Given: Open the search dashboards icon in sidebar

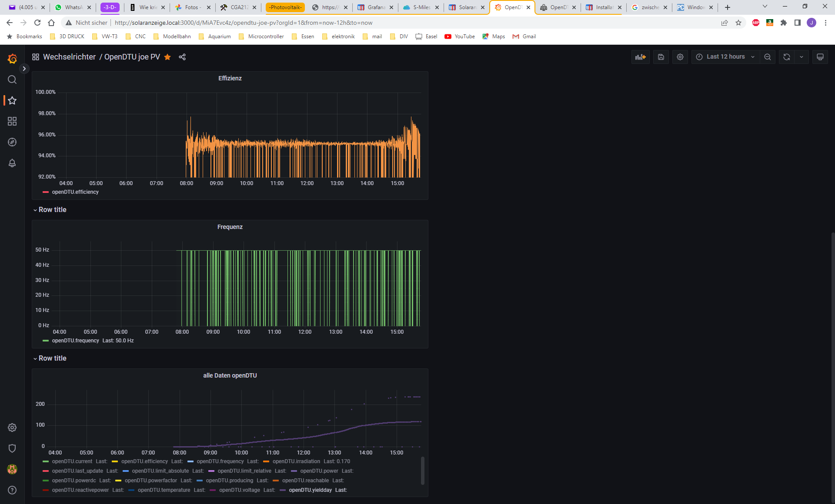Looking at the screenshot, I should click(x=12, y=80).
